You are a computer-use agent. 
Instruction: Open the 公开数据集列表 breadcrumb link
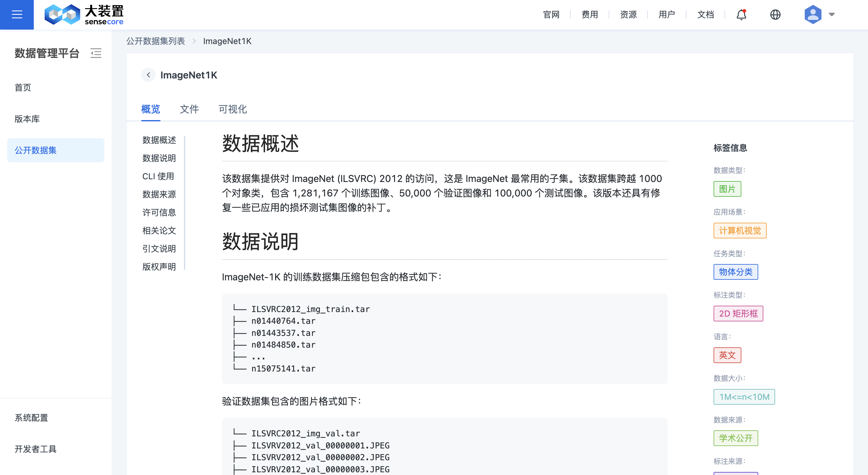point(156,41)
